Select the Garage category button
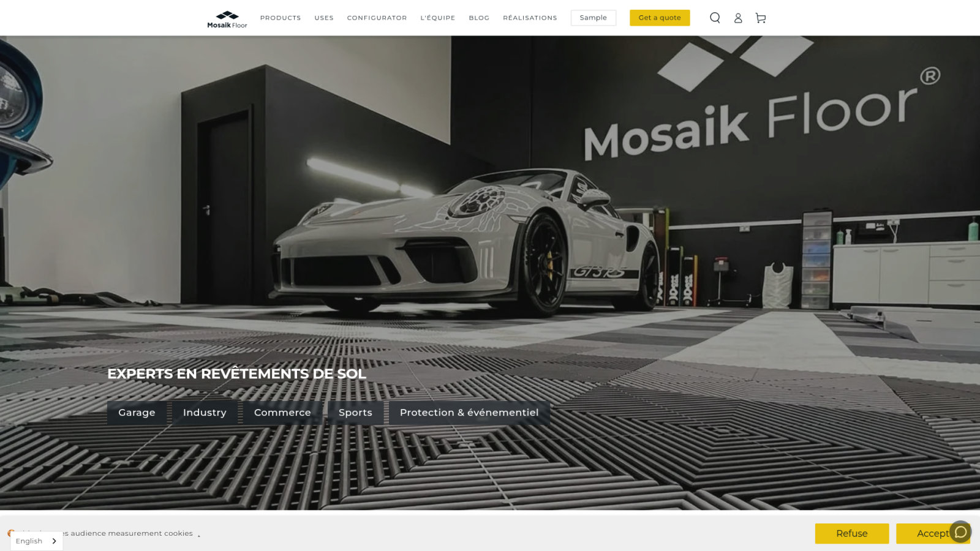 tap(137, 413)
